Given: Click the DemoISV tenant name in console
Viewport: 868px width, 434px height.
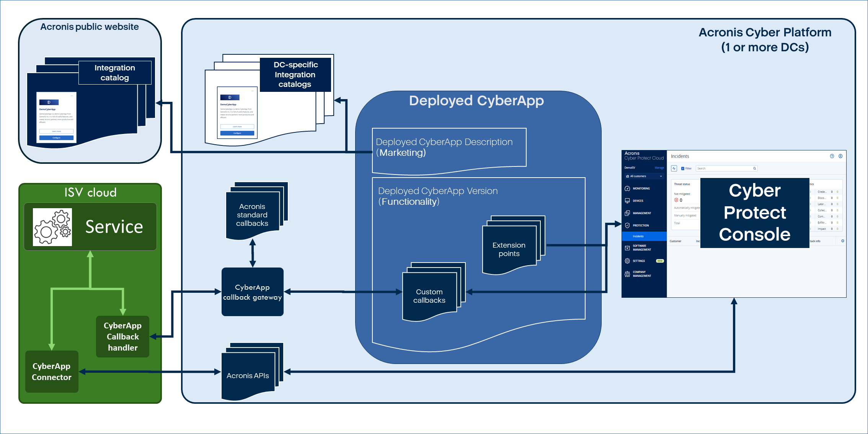Looking at the screenshot, I should tap(630, 168).
